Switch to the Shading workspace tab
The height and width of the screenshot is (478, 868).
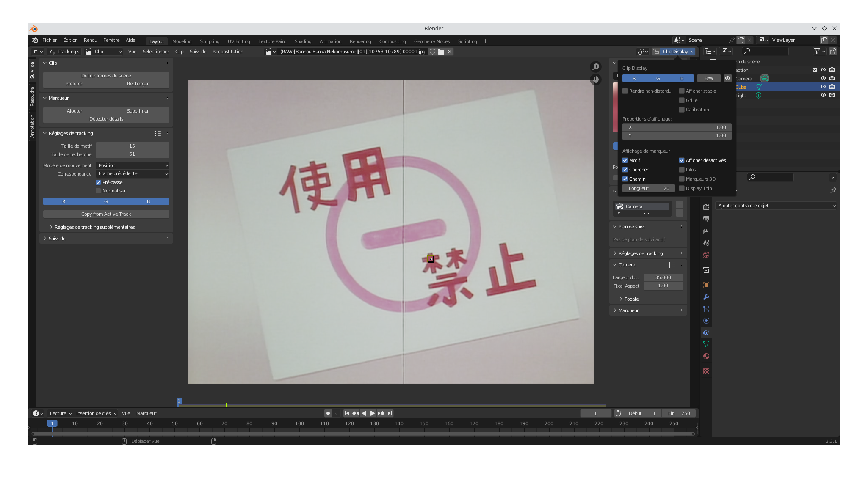pos(303,41)
